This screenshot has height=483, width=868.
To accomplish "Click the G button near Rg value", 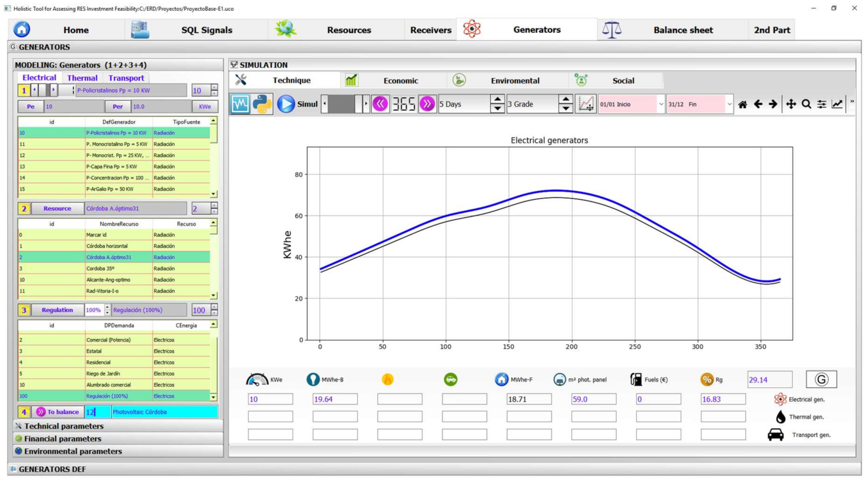I will (x=821, y=379).
